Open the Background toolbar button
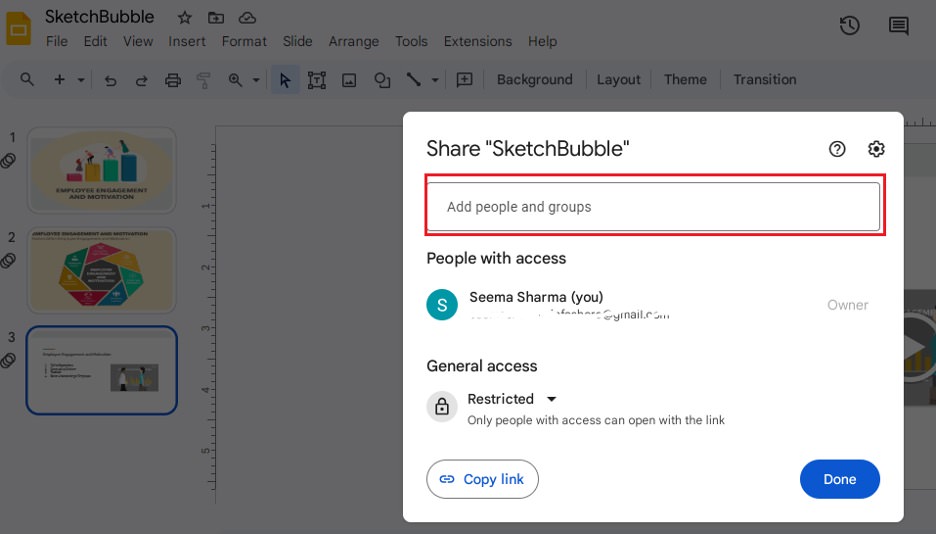 (x=534, y=79)
